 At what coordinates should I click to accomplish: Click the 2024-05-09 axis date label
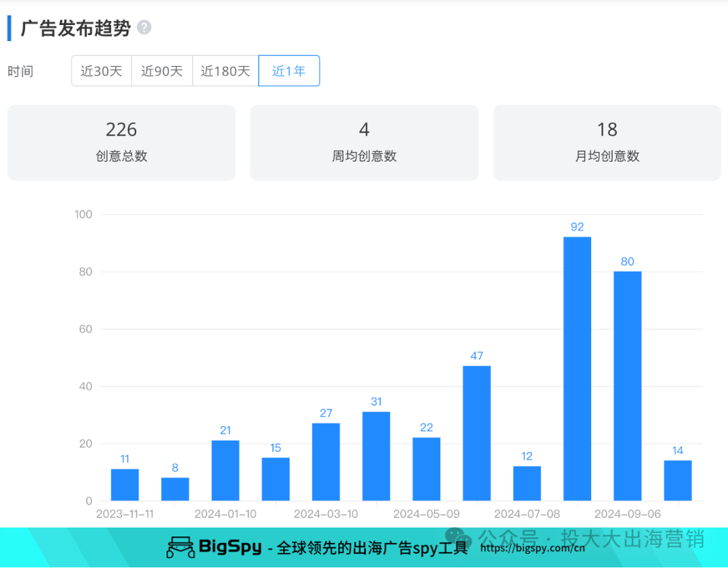click(x=427, y=514)
